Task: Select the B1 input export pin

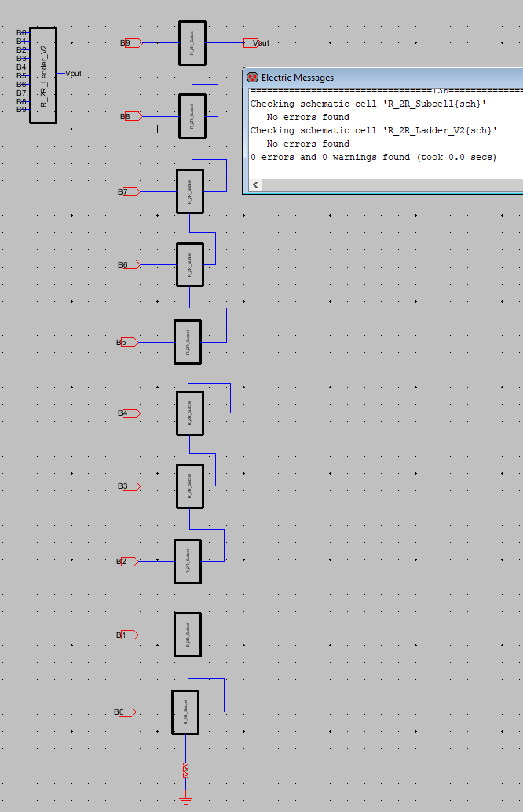Action: pos(129,635)
